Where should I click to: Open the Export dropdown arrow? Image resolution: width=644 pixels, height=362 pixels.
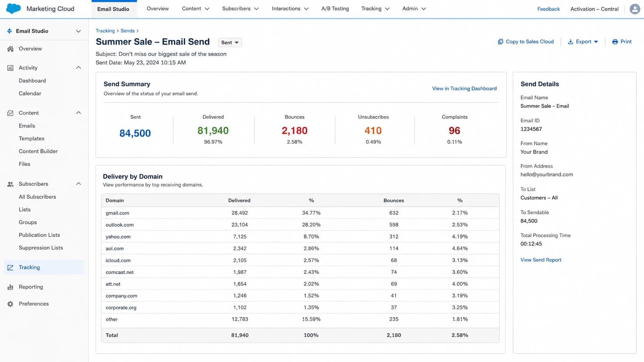tap(596, 42)
